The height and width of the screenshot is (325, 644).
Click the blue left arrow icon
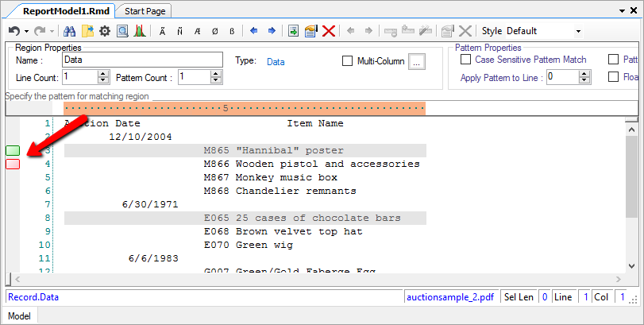pyautogui.click(x=254, y=31)
